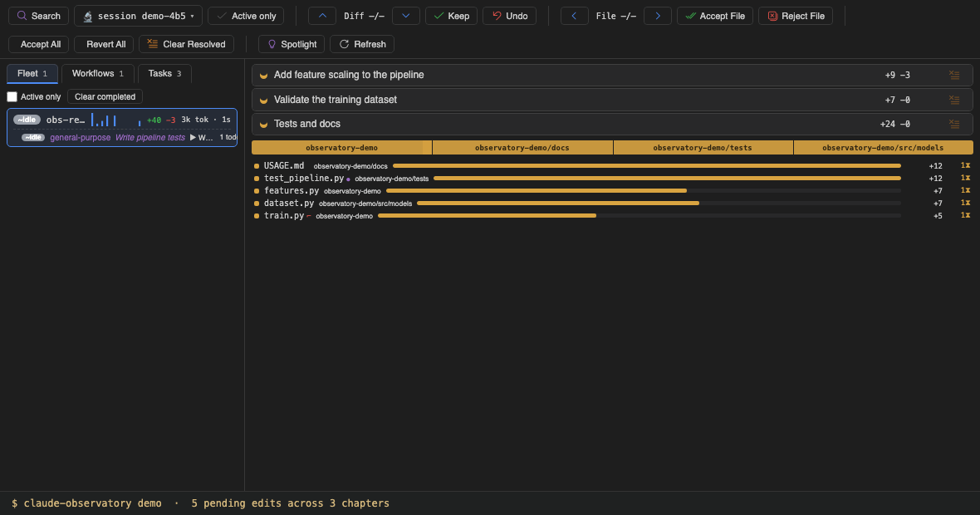The width and height of the screenshot is (980, 515).
Task: Open the test_pipeline.py file row
Action: pos(612,178)
